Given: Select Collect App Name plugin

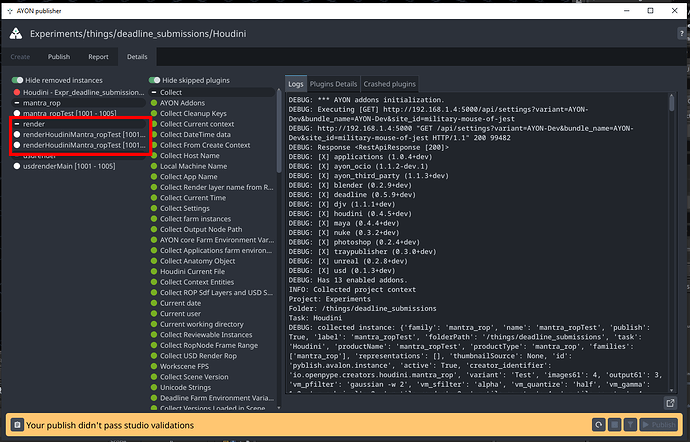Looking at the screenshot, I should tap(212, 177).
